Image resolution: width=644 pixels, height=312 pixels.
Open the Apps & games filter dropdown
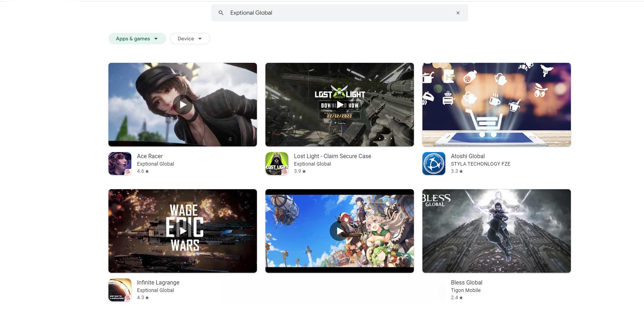pyautogui.click(x=137, y=39)
